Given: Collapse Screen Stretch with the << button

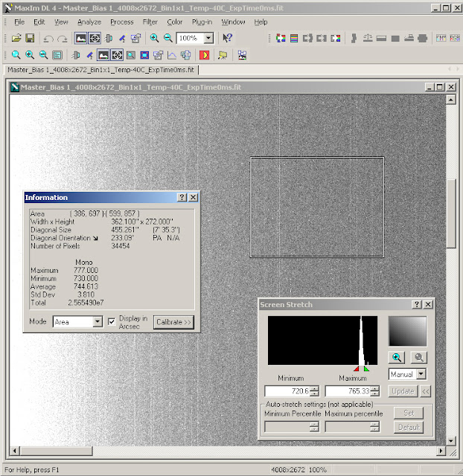Looking at the screenshot, I should (x=425, y=391).
